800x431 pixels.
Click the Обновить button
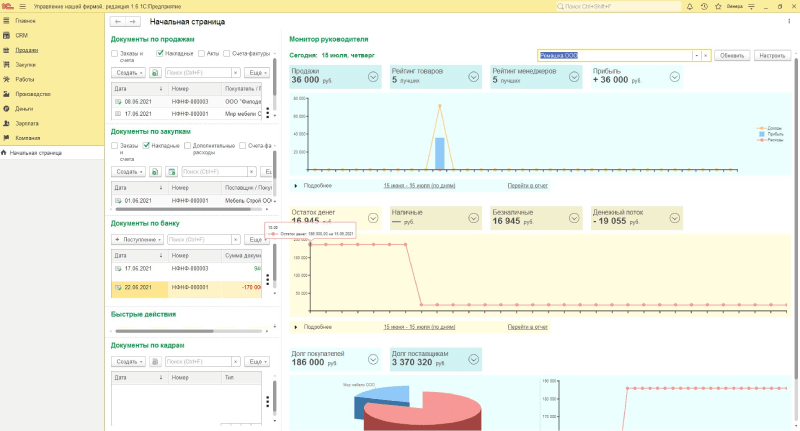(x=732, y=55)
